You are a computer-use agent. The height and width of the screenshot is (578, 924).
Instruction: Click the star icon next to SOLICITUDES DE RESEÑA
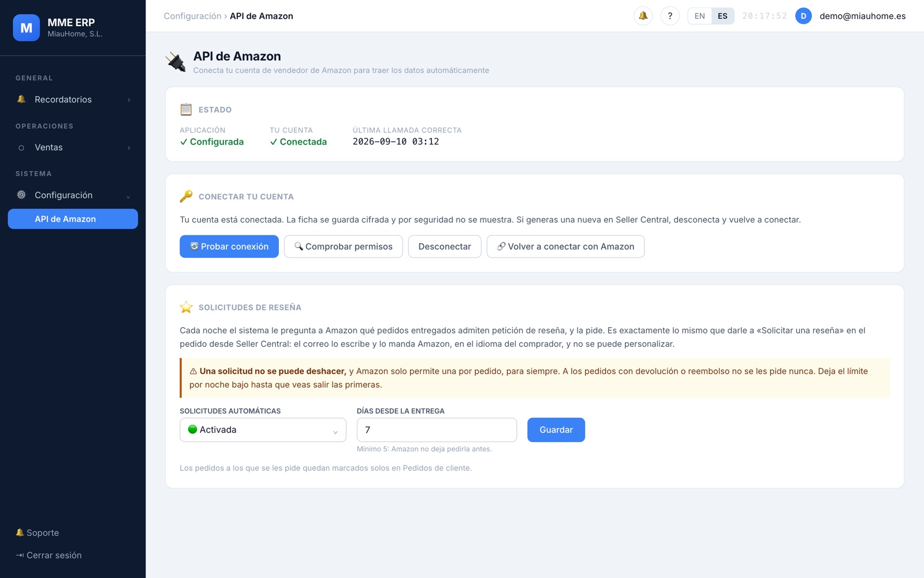tap(186, 307)
